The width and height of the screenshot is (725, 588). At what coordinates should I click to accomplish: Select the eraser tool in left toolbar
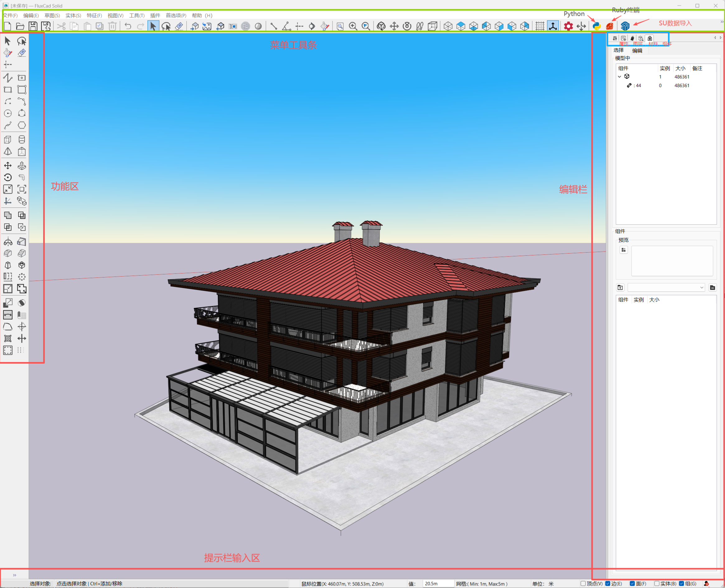22,53
